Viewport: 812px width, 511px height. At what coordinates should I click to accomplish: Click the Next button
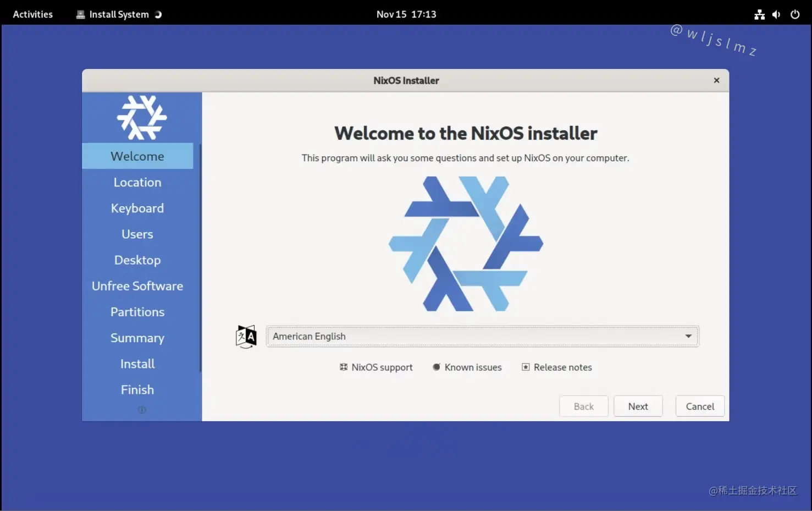click(x=638, y=406)
